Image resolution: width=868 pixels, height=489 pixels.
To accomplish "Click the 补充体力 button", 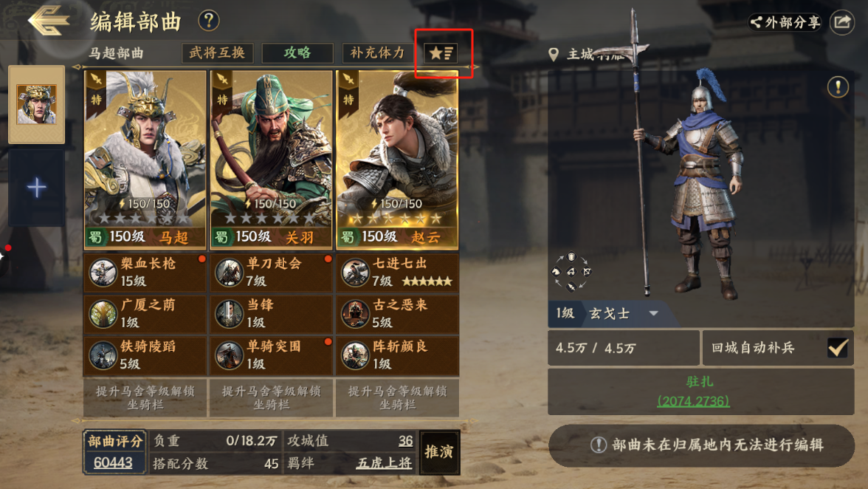I will 378,53.
